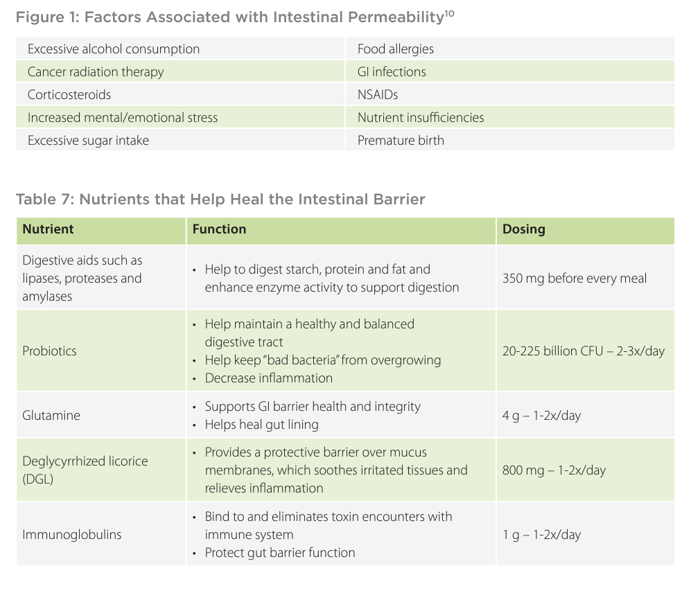The height and width of the screenshot is (593, 700).
Task: Click the NSAIDs entry
Action: pyautogui.click(x=378, y=95)
